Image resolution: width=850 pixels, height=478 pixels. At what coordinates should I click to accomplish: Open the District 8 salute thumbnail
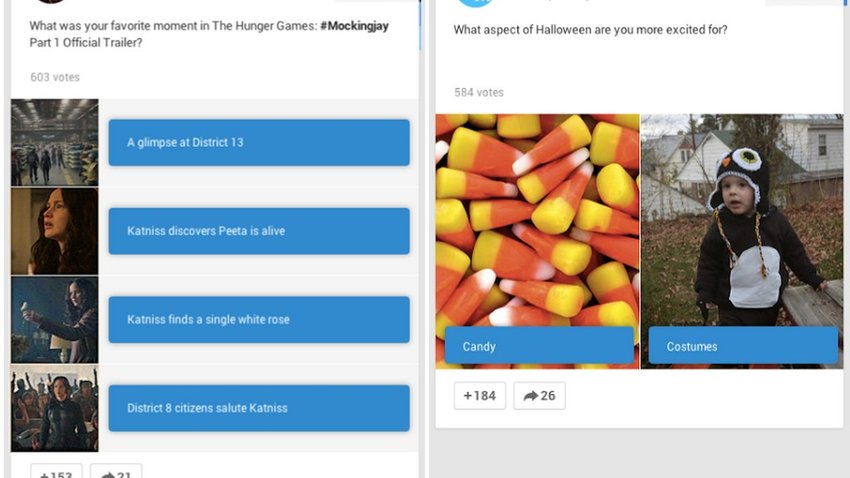[x=55, y=409]
